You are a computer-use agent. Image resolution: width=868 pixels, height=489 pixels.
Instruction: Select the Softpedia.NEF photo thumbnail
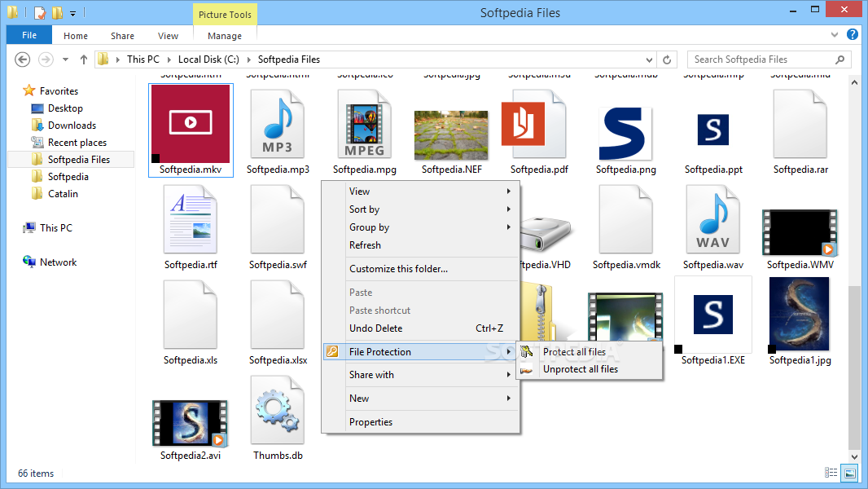(451, 134)
